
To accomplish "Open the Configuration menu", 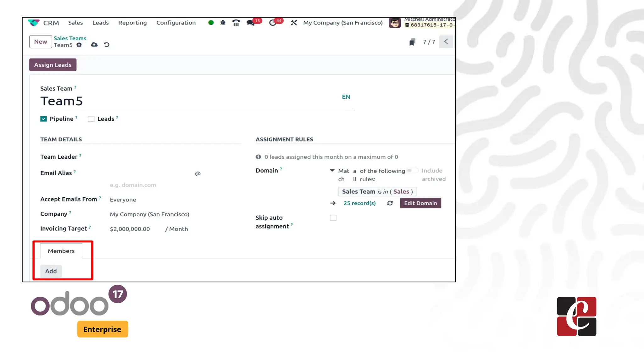I will coord(176,23).
